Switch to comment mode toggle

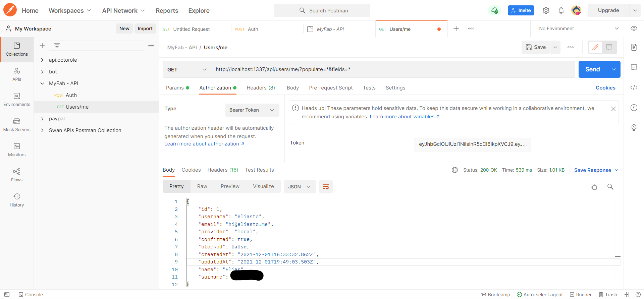[x=609, y=47]
